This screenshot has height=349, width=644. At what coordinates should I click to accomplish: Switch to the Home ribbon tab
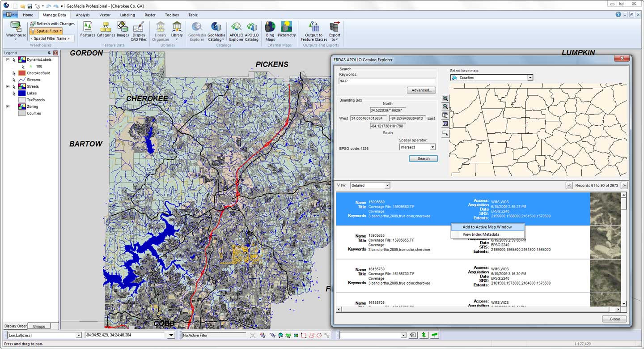tap(28, 15)
